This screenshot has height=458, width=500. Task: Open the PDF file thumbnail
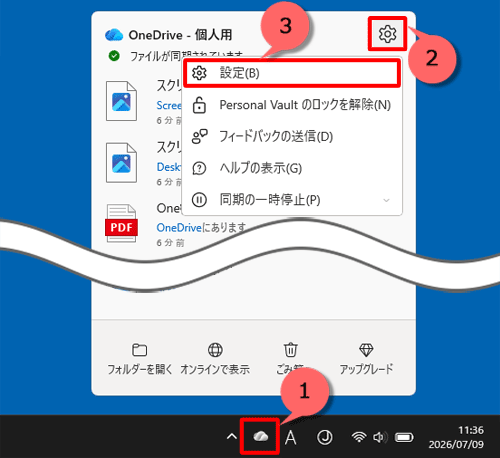pyautogui.click(x=121, y=223)
